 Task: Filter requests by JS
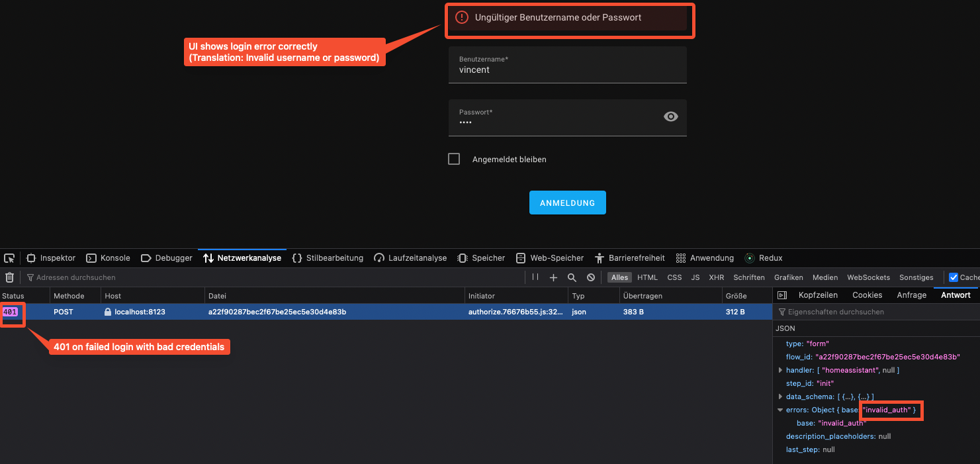pyautogui.click(x=695, y=277)
